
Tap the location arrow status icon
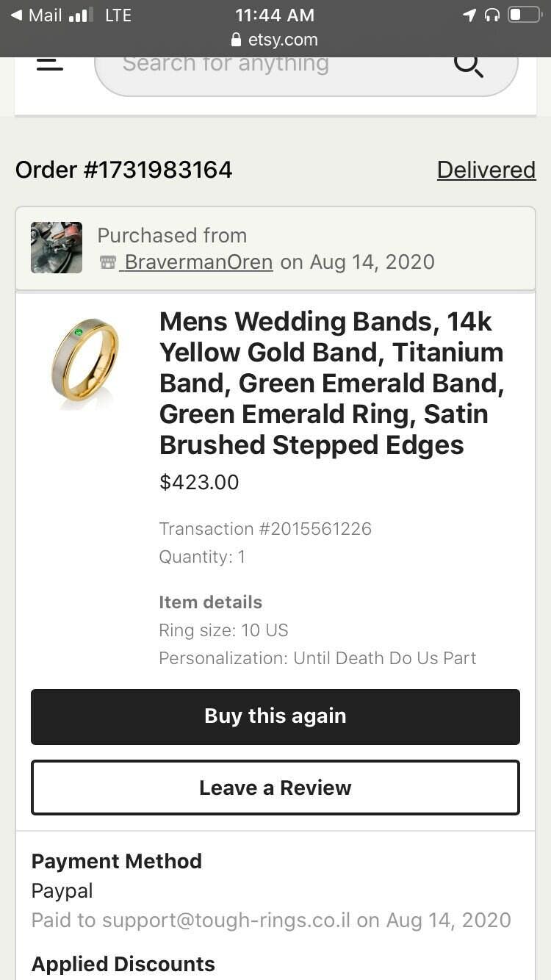click(x=469, y=15)
